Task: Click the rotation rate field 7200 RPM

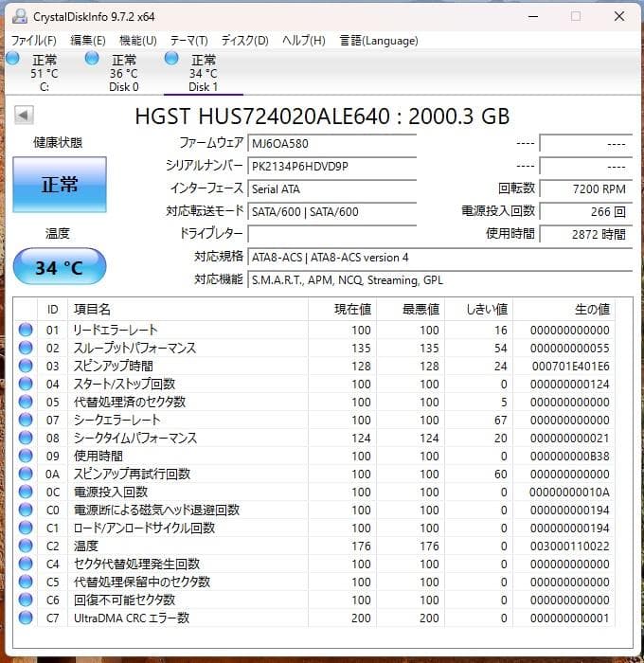Action: [x=586, y=189]
